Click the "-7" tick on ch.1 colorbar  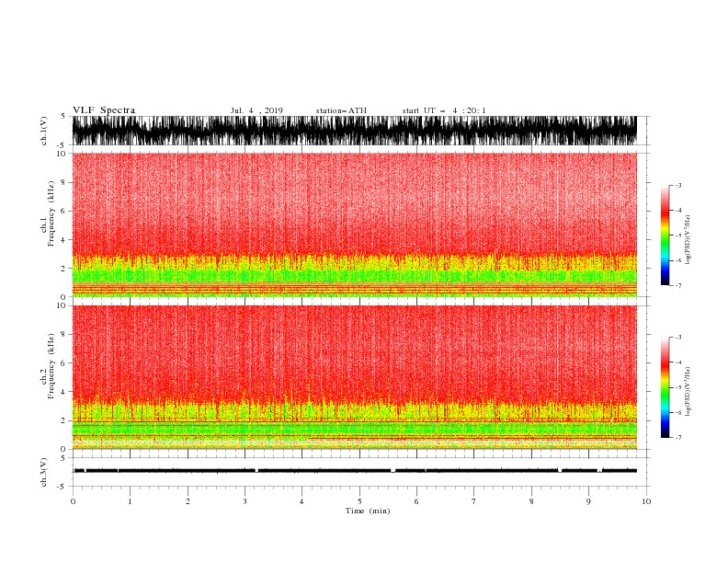click(678, 285)
